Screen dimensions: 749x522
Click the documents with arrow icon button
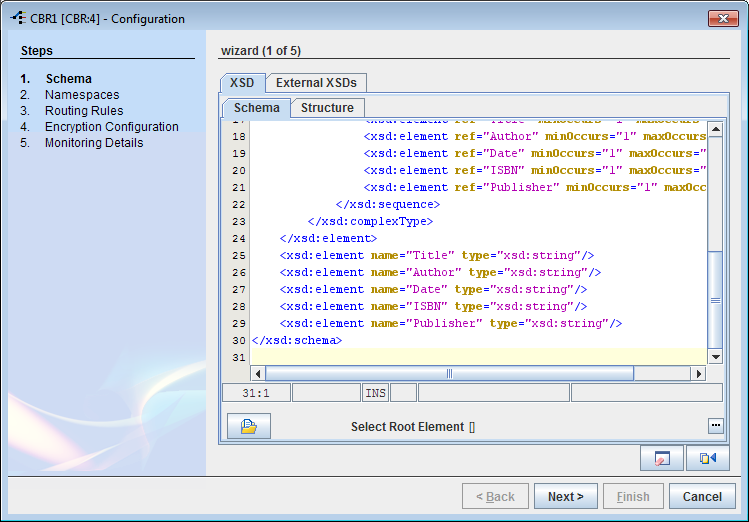(707, 458)
